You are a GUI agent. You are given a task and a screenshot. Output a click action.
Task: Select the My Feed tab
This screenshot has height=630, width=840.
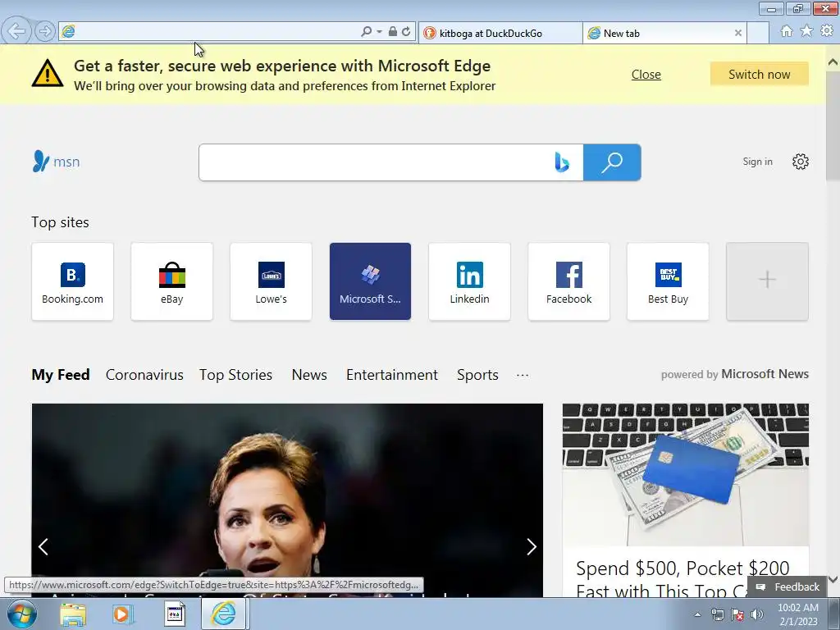61,375
